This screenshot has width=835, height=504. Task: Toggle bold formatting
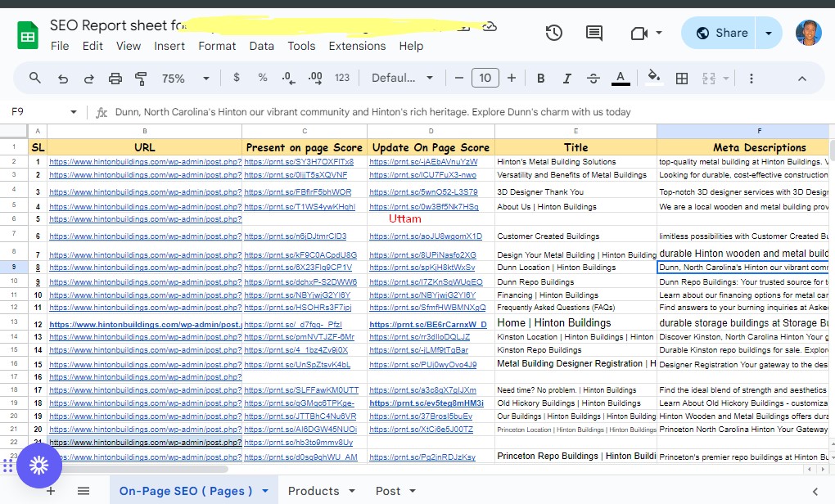tap(540, 79)
